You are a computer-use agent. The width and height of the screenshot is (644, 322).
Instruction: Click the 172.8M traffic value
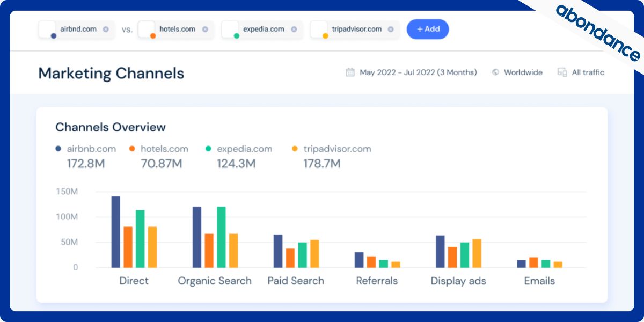point(86,164)
